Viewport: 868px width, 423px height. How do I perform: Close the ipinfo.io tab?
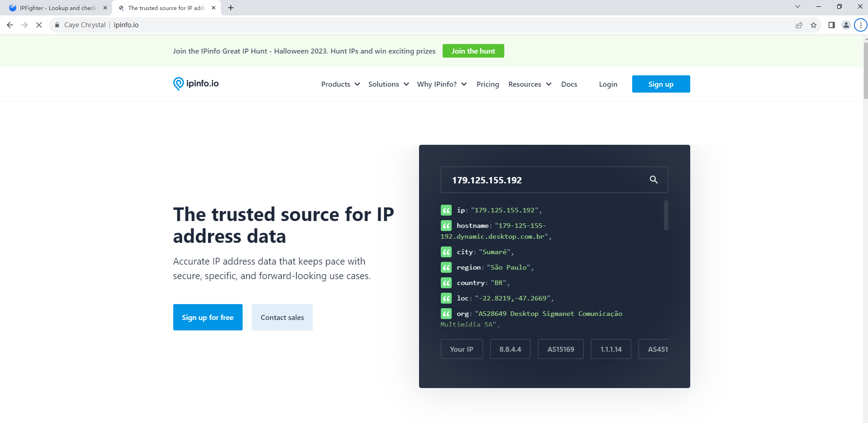(x=214, y=8)
